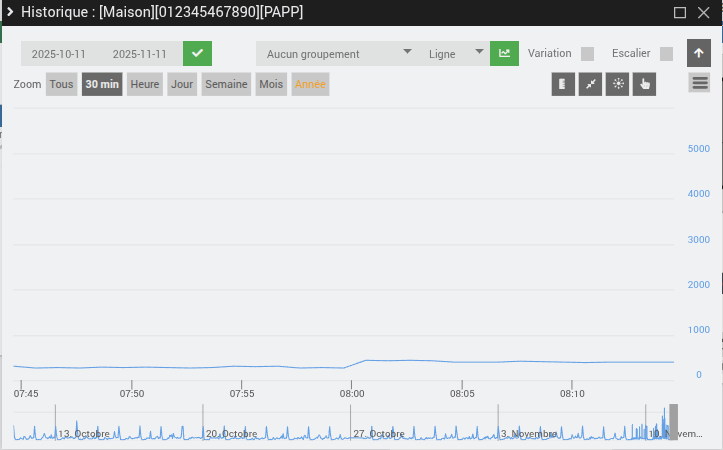
Task: Click the 5000 y-axis label
Action: [x=699, y=148]
